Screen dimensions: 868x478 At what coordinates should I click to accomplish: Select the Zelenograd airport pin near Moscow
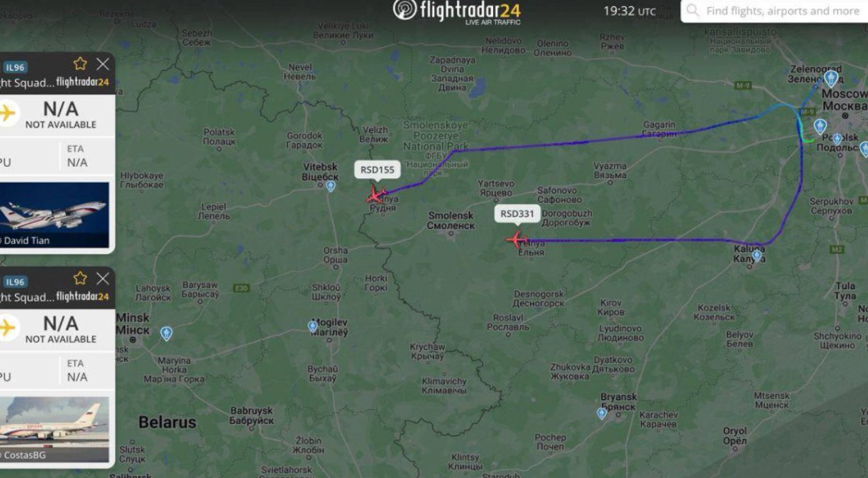831,78
